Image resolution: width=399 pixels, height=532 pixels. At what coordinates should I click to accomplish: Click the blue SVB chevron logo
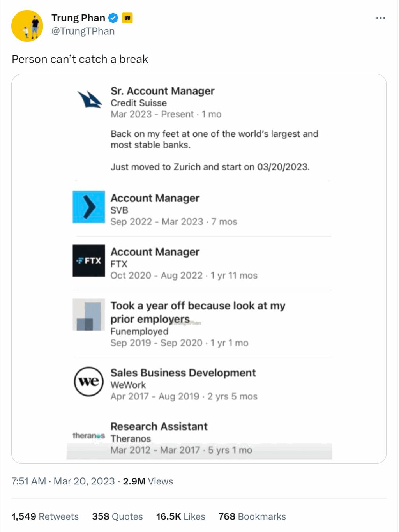pyautogui.click(x=89, y=207)
